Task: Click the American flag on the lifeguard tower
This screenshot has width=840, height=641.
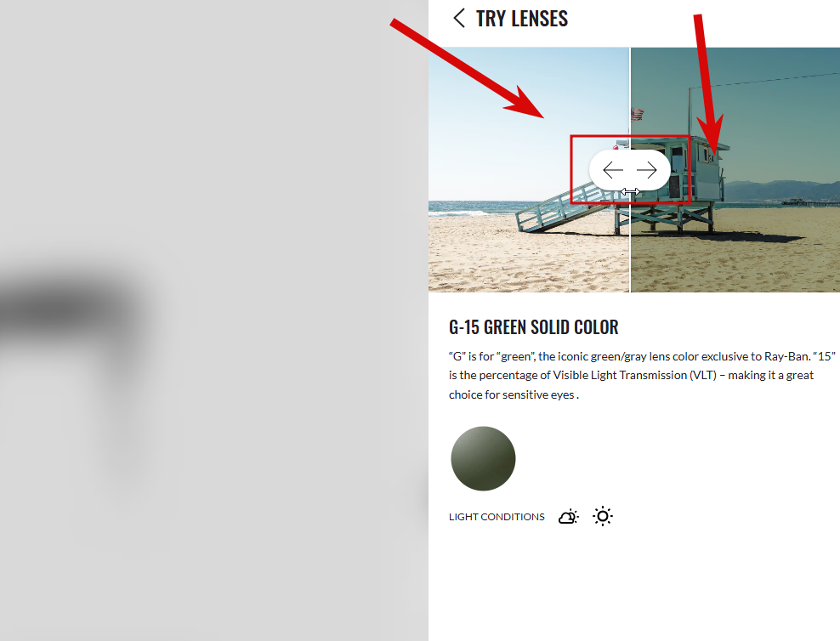Action: 637,114
